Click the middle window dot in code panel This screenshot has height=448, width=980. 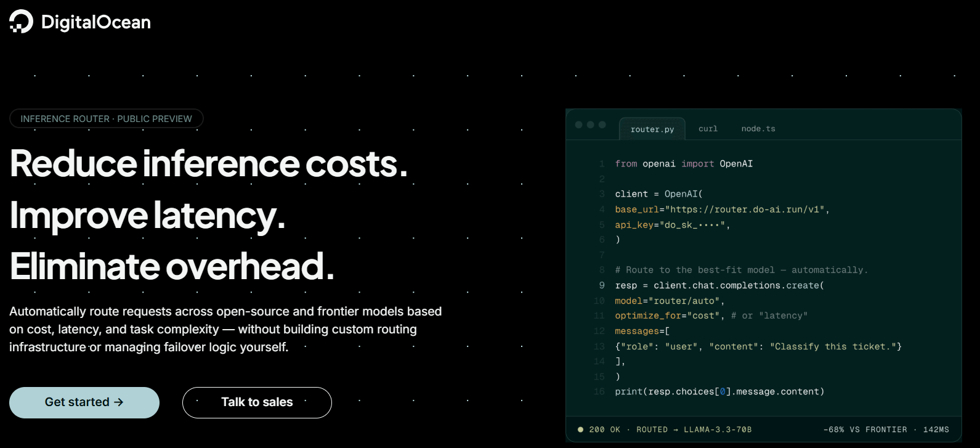click(590, 124)
